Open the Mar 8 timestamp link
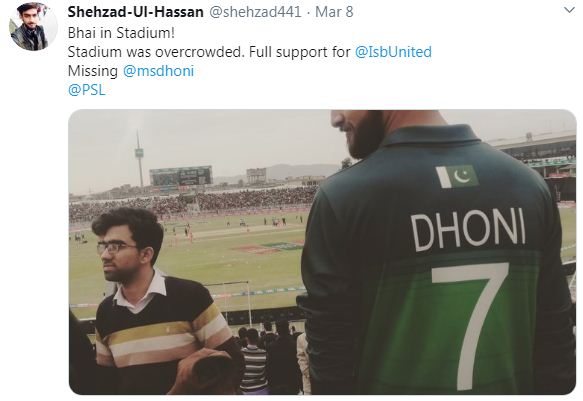Screen dimensions: 583x401 point(334,12)
